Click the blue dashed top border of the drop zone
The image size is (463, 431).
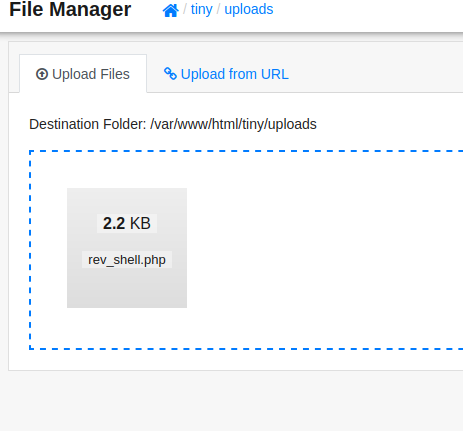[246, 151]
